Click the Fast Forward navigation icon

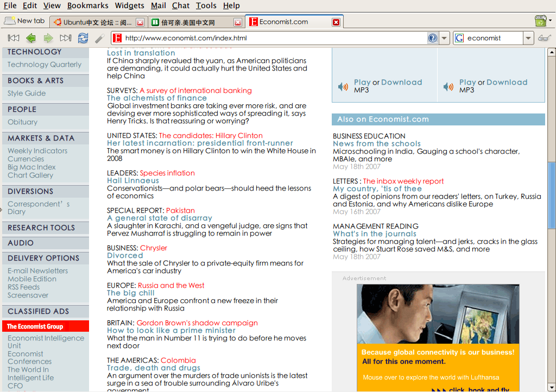[66, 38]
